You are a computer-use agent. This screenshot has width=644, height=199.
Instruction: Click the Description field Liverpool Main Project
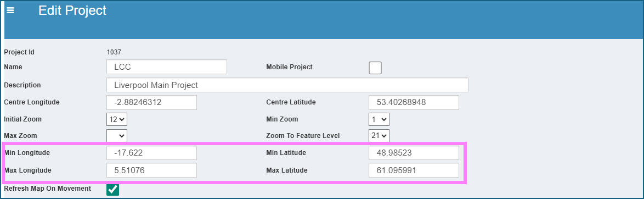287,85
